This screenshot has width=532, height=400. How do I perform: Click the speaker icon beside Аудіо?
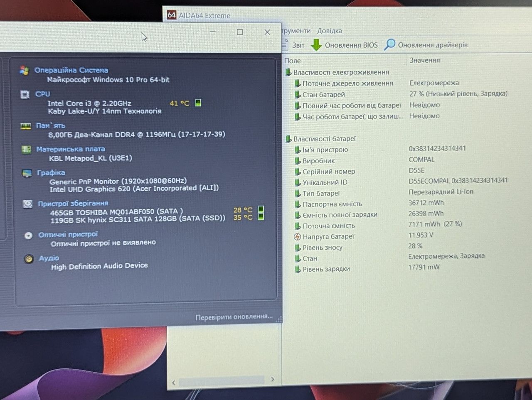29,259
